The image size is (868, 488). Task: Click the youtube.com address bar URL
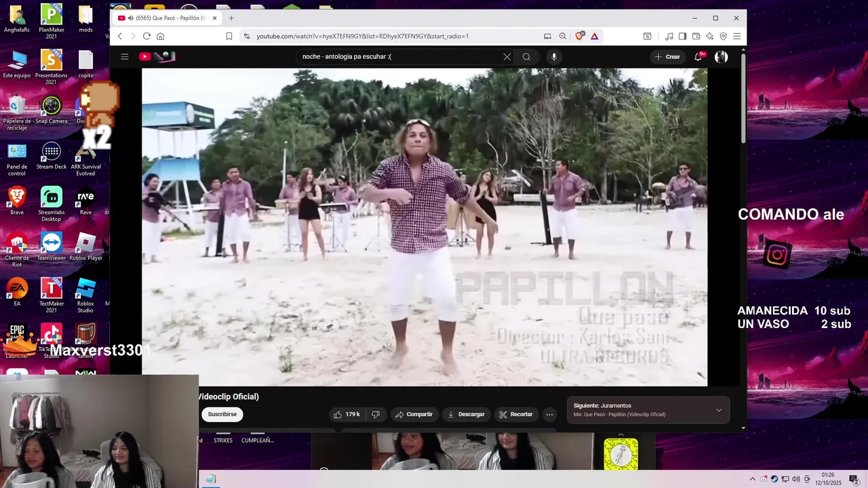click(x=363, y=36)
